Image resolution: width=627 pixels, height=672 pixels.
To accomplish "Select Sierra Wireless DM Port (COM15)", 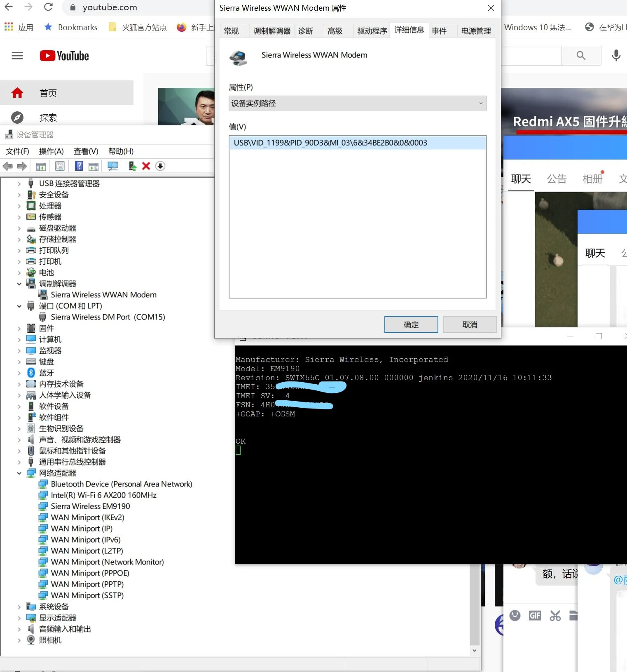I will pyautogui.click(x=108, y=317).
